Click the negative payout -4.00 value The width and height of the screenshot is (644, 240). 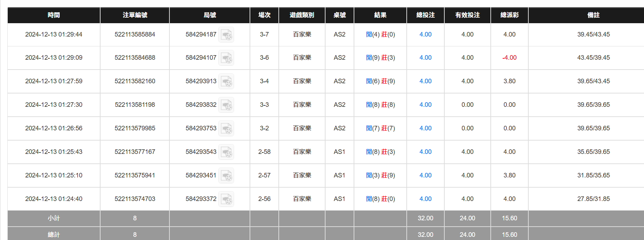click(x=509, y=58)
